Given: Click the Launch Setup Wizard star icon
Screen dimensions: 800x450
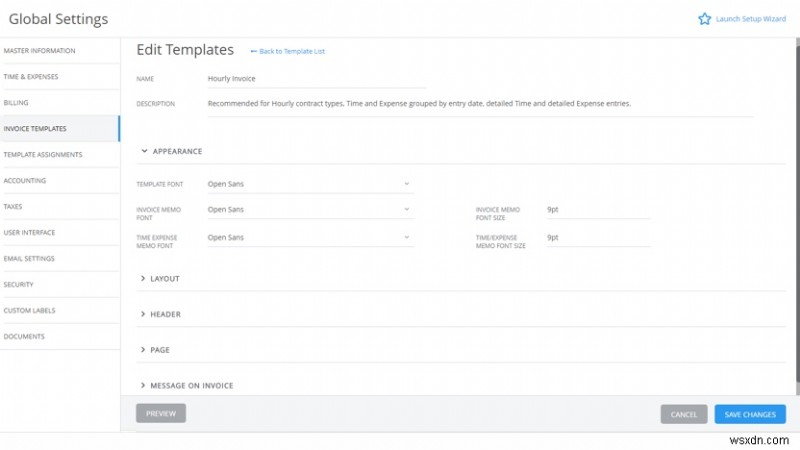Looking at the screenshot, I should point(704,19).
